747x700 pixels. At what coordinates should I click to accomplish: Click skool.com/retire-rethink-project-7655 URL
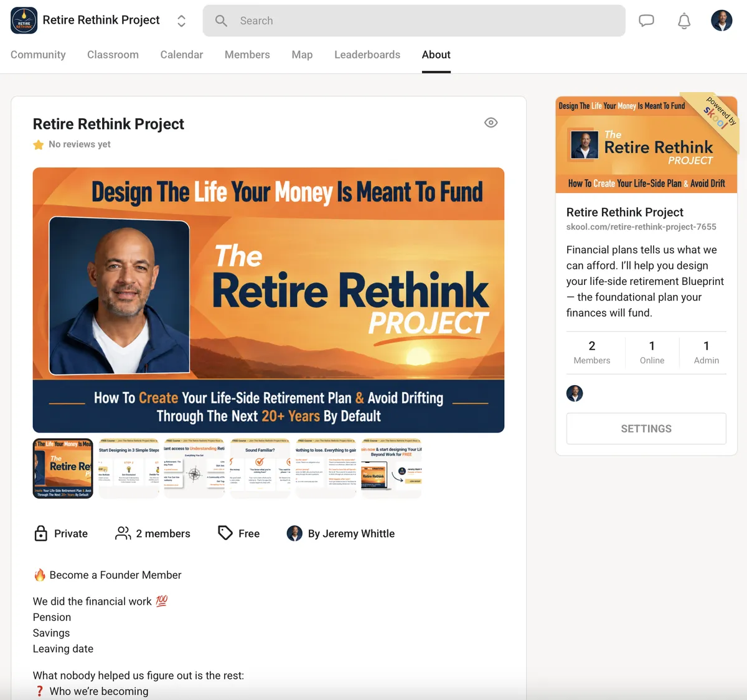pyautogui.click(x=641, y=227)
